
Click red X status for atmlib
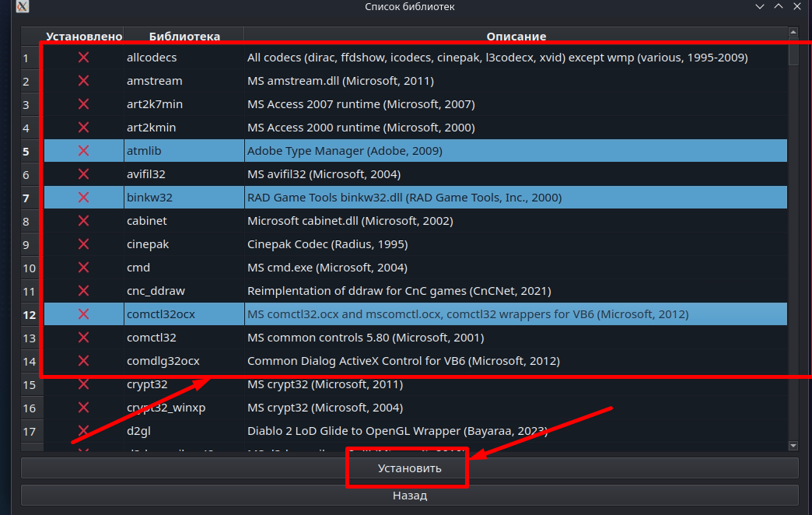[83, 151]
